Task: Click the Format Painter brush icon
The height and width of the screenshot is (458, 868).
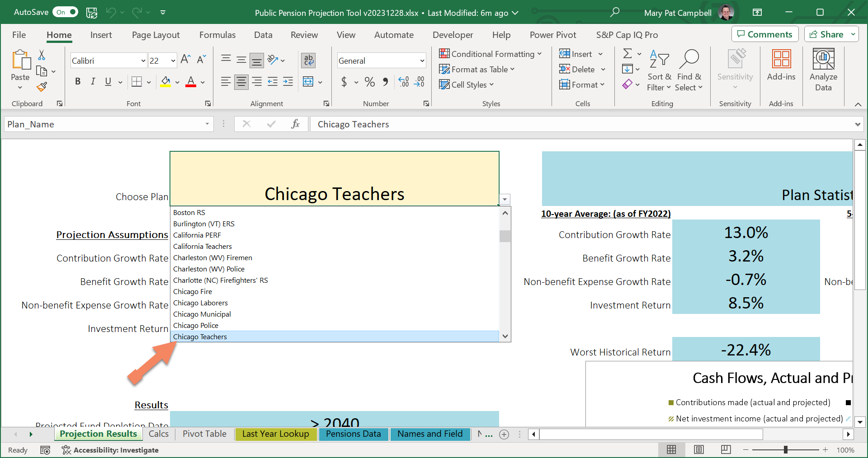Action: click(x=42, y=87)
